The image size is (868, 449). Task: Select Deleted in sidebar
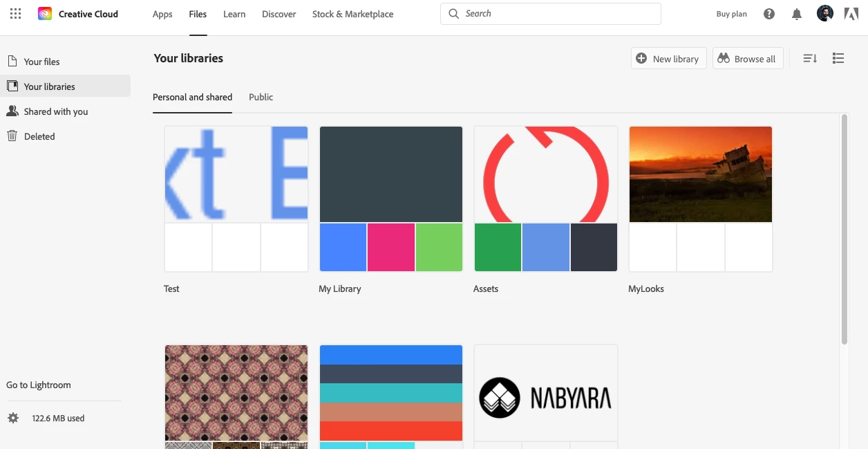(65, 136)
